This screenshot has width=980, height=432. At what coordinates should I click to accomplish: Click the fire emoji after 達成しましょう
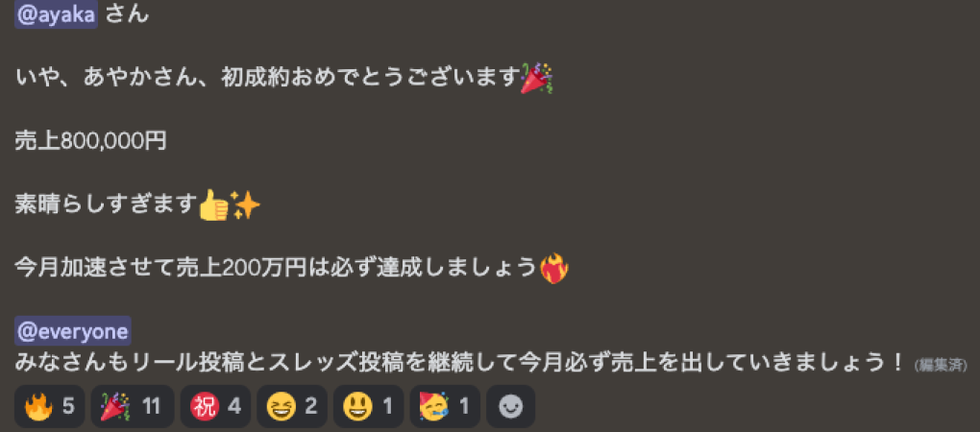pyautogui.click(x=553, y=269)
